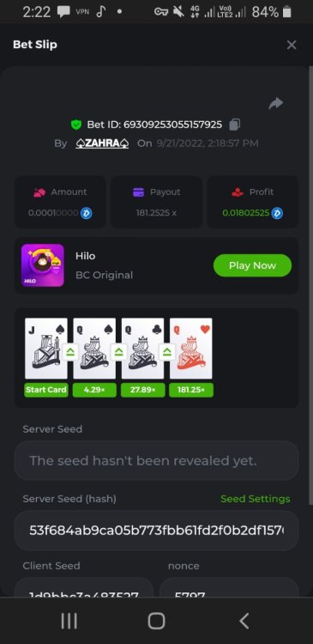This screenshot has height=644, width=313.
Task: Open the ZAHRA user profile link
Action: point(102,143)
